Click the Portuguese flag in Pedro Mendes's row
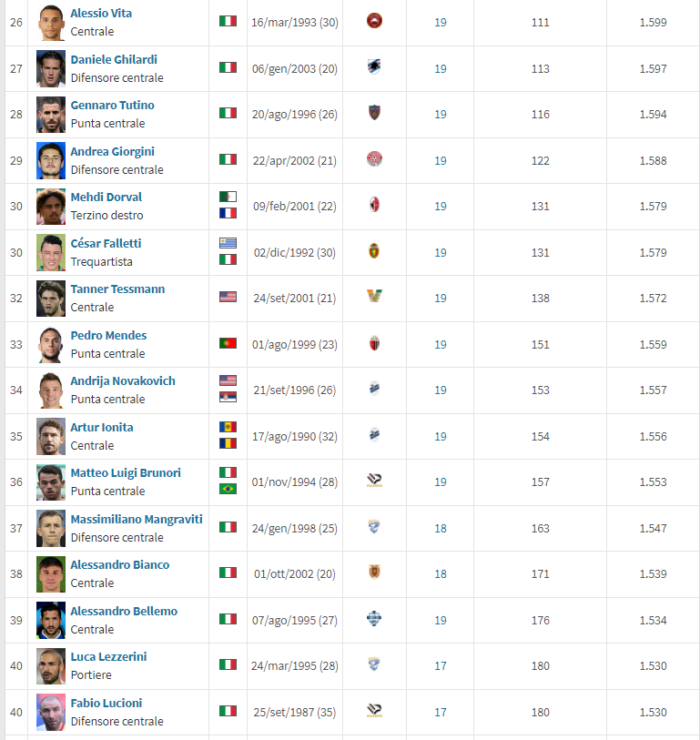The image size is (700, 740). click(x=228, y=343)
